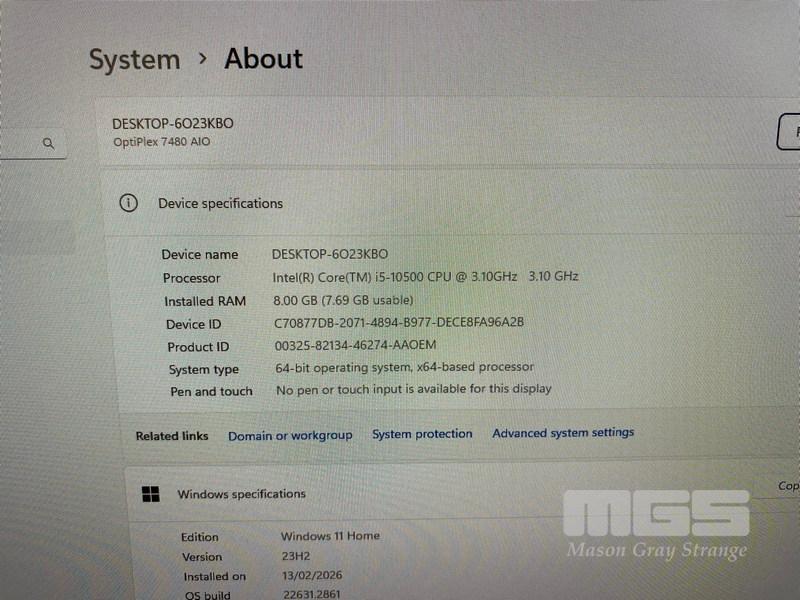Click the Windows logo beside Windows specifications
The height and width of the screenshot is (600, 800).
coord(151,494)
